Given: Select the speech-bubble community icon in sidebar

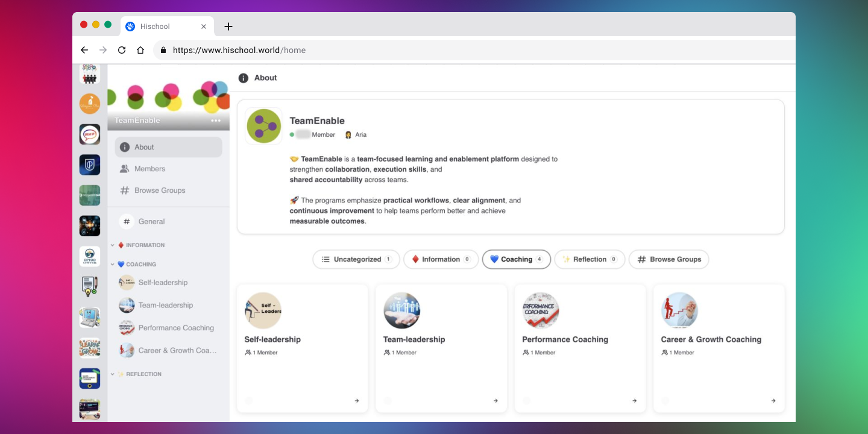Looking at the screenshot, I should 90,134.
